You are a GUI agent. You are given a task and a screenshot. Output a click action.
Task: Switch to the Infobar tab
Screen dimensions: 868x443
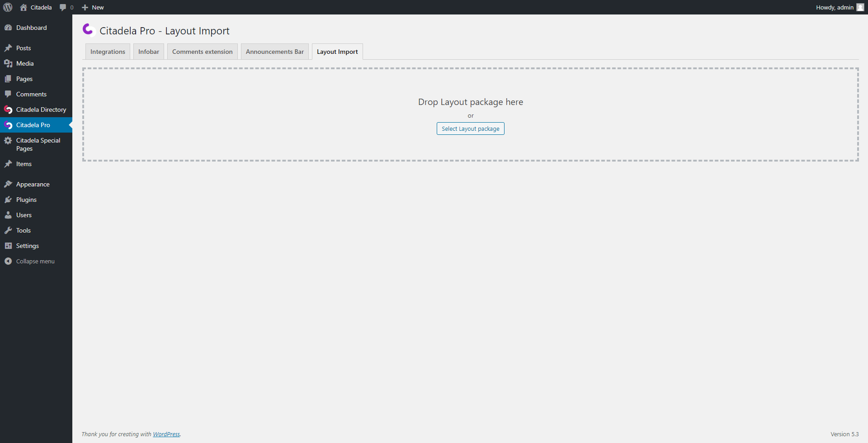pos(149,52)
